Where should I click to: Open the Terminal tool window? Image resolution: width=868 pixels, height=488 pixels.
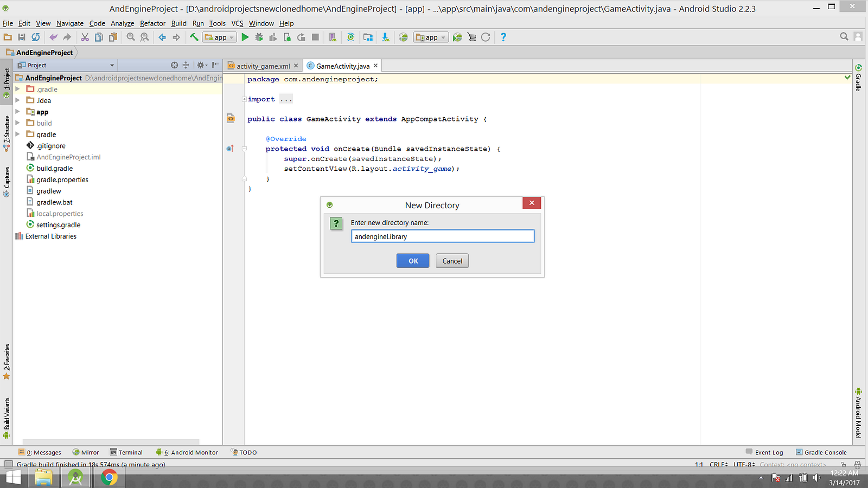click(x=126, y=452)
